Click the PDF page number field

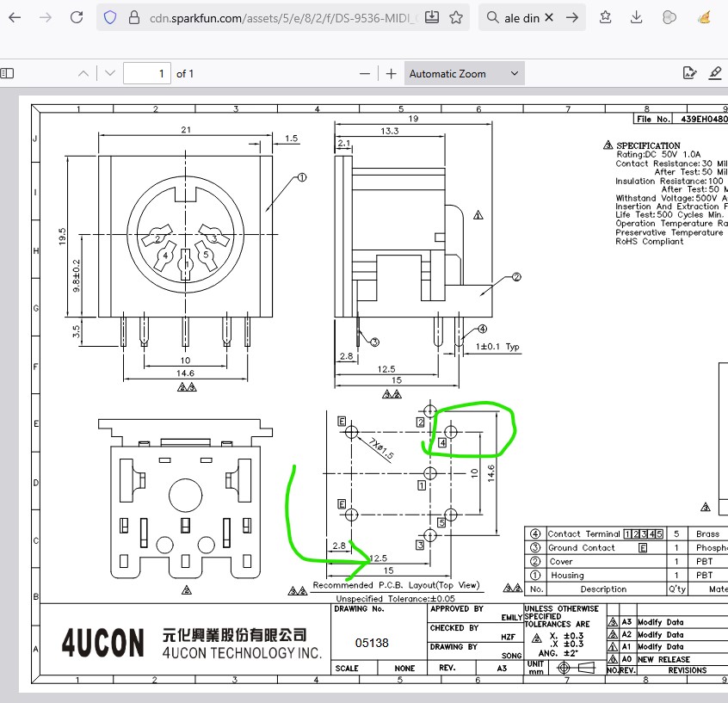[146, 74]
